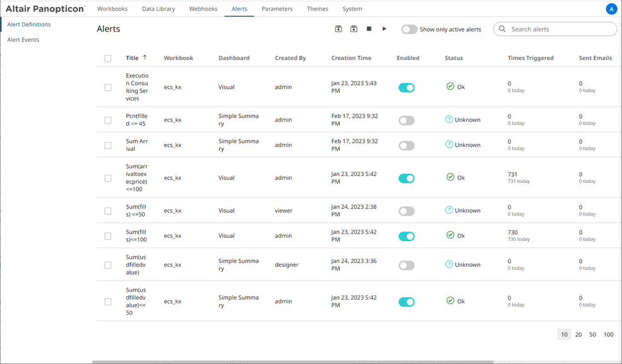Image resolution: width=622 pixels, height=364 pixels.
Task: Sort by Status column header
Action: click(x=454, y=58)
